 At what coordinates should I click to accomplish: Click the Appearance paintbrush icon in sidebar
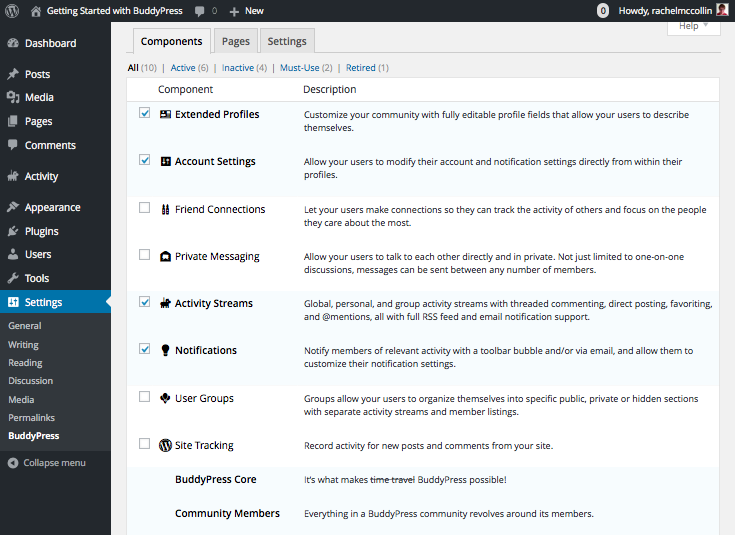tap(13, 207)
